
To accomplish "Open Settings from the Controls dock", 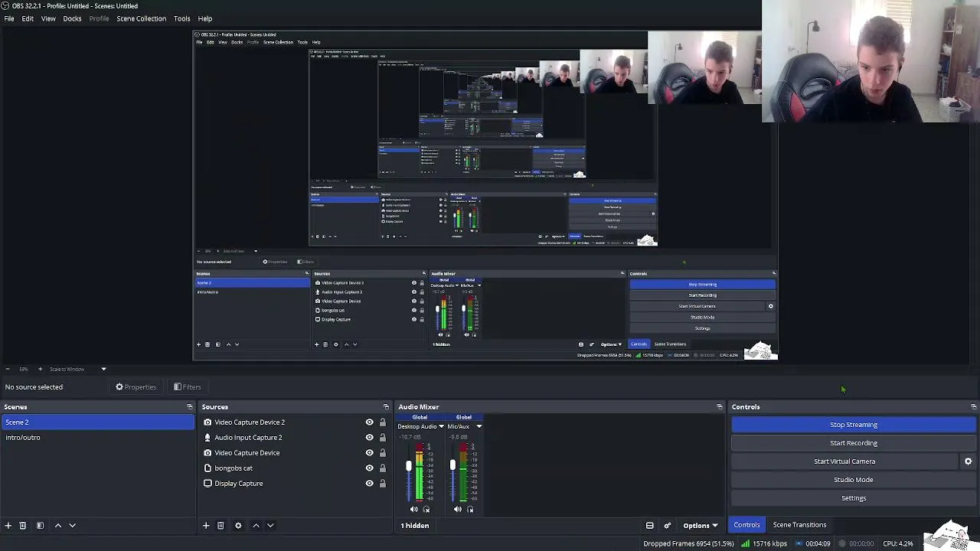I will [854, 498].
